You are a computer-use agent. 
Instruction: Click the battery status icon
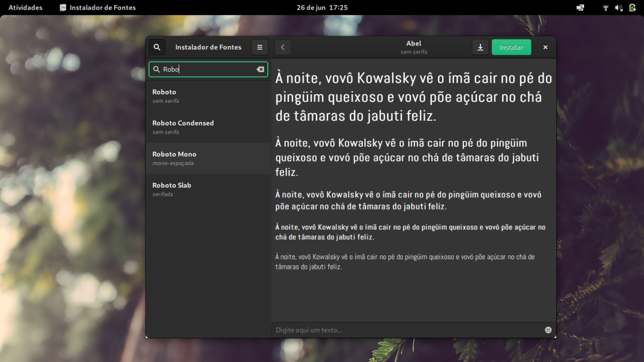click(x=632, y=8)
